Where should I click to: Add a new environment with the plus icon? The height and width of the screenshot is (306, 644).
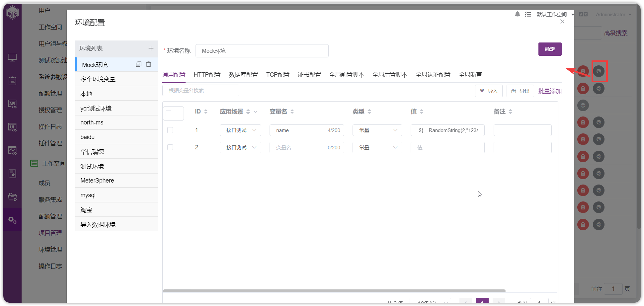(x=151, y=48)
